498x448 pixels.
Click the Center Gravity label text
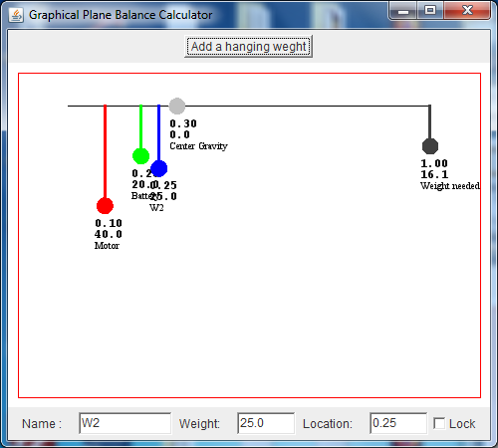pyautogui.click(x=198, y=146)
